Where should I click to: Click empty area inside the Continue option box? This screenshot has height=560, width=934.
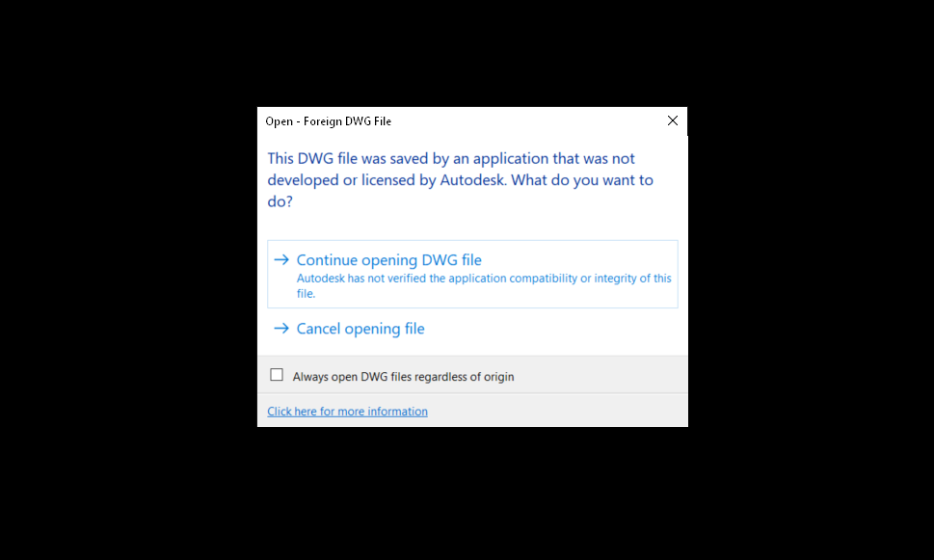598,257
